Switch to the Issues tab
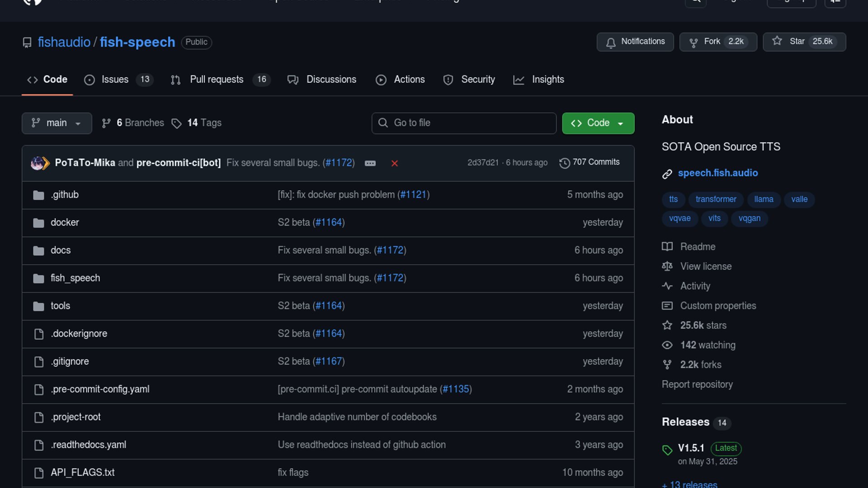The width and height of the screenshot is (868, 488). [115, 80]
